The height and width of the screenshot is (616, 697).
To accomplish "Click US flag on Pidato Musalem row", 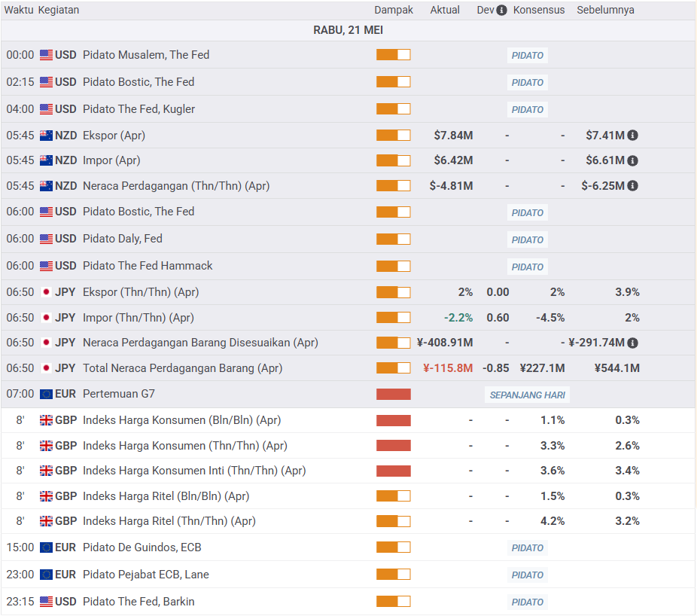I will pos(46,55).
